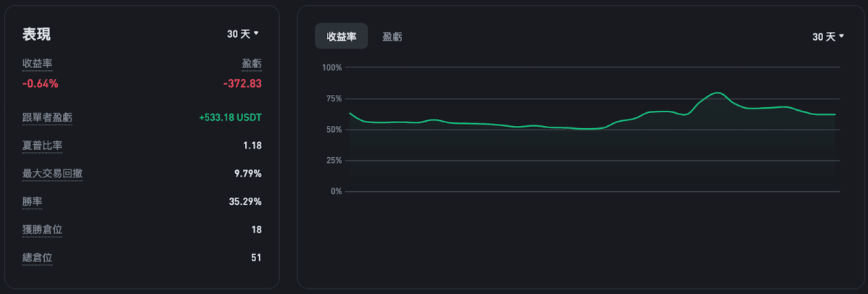Open the 30 天 dropdown in 表現 panel

pos(243,34)
